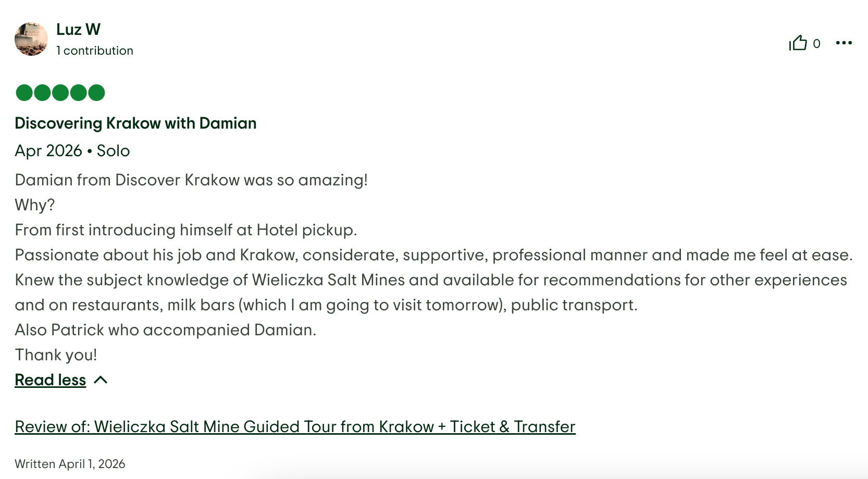Open the overflow menu beside the helpful count

coord(844,43)
